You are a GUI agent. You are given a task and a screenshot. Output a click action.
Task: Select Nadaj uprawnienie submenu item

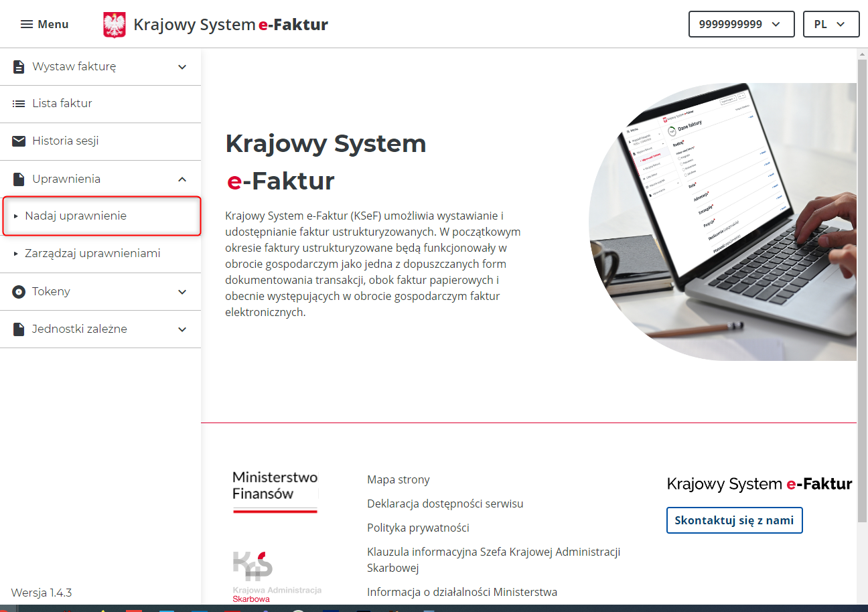[x=102, y=216]
